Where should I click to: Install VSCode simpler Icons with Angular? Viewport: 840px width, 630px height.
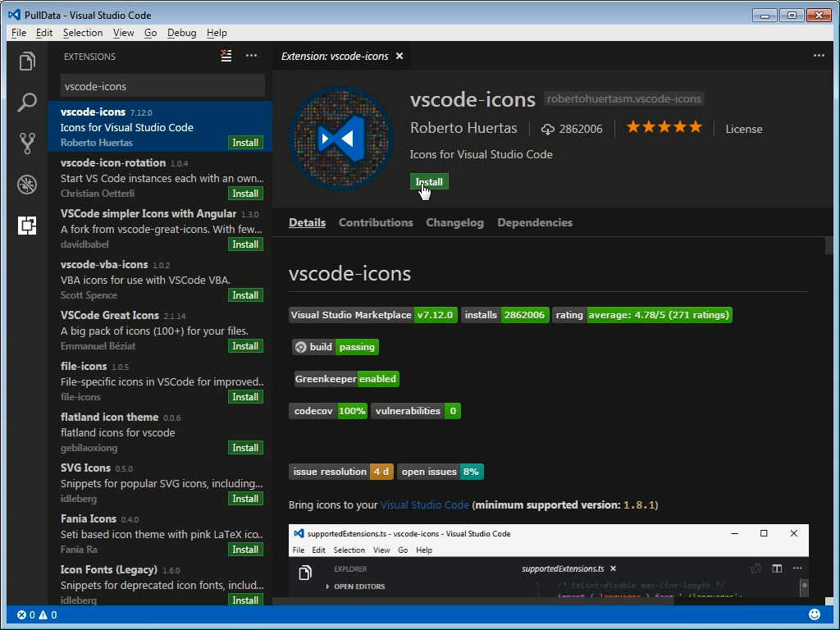click(x=245, y=244)
